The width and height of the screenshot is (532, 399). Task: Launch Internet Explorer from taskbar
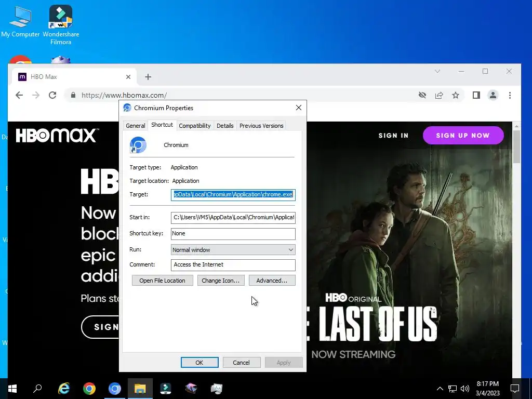click(x=64, y=389)
